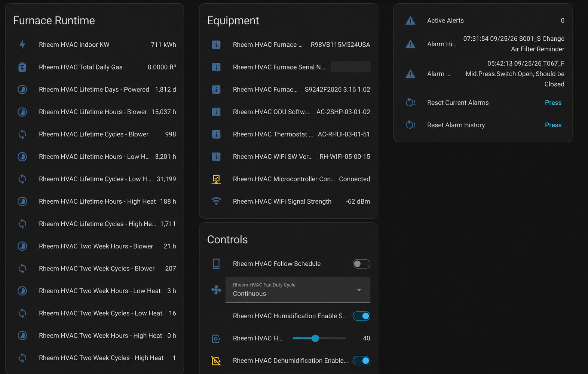Turn off Humidification Enable switch
The width and height of the screenshot is (588, 374).
point(361,316)
